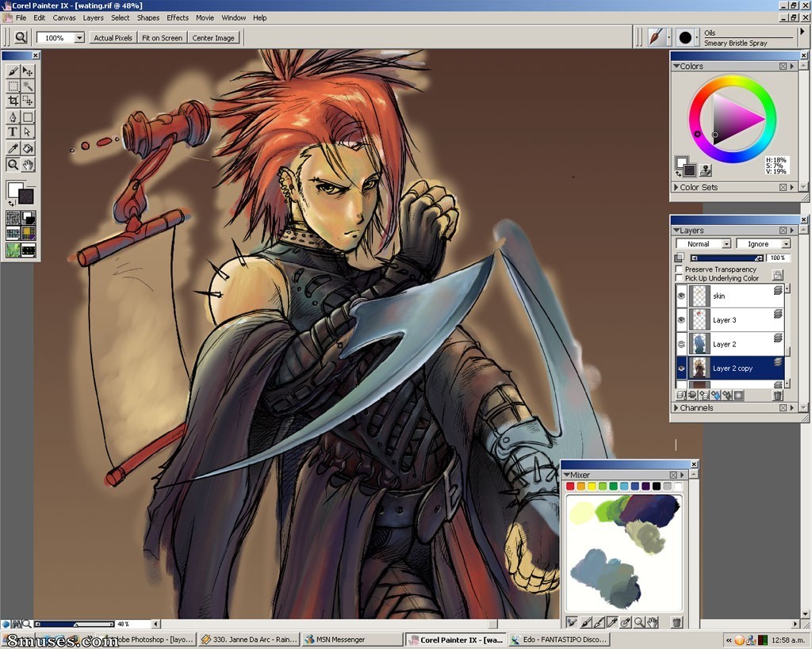Open the Ignore composite depth dropdown
This screenshot has height=649, width=812.
coord(763,244)
